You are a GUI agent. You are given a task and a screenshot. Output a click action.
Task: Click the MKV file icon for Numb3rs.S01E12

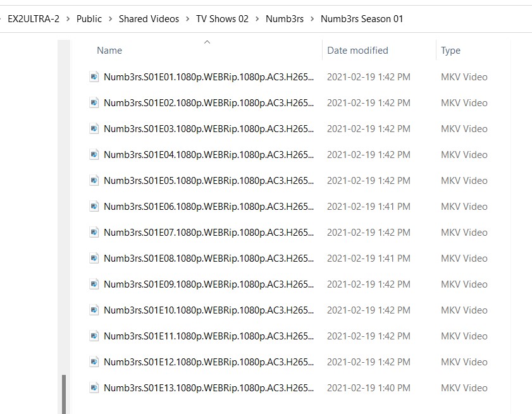[x=94, y=362]
